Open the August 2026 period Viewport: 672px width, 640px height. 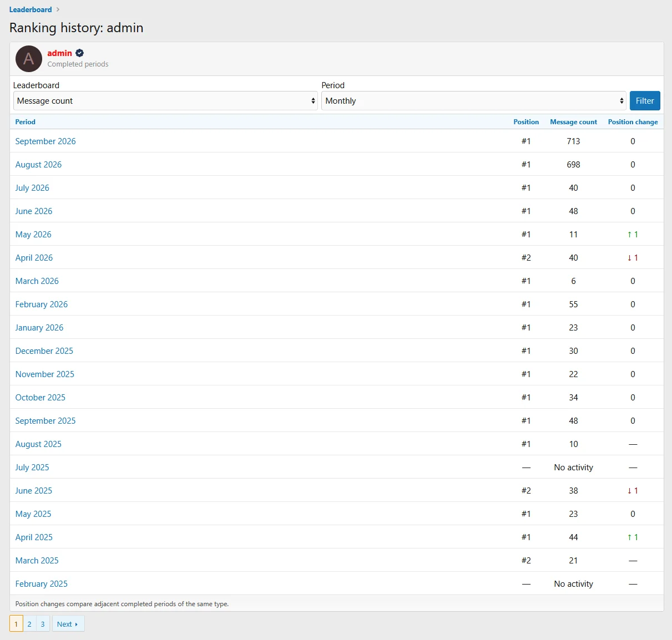click(38, 165)
